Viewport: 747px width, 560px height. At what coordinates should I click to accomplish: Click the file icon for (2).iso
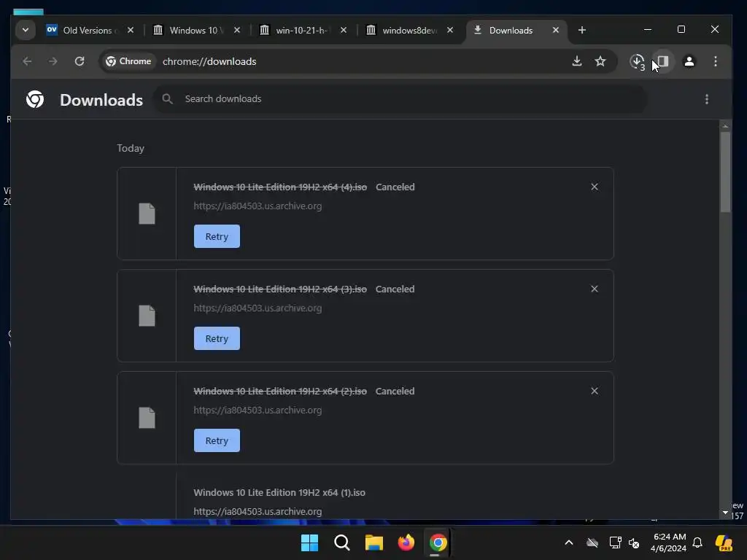click(x=147, y=418)
